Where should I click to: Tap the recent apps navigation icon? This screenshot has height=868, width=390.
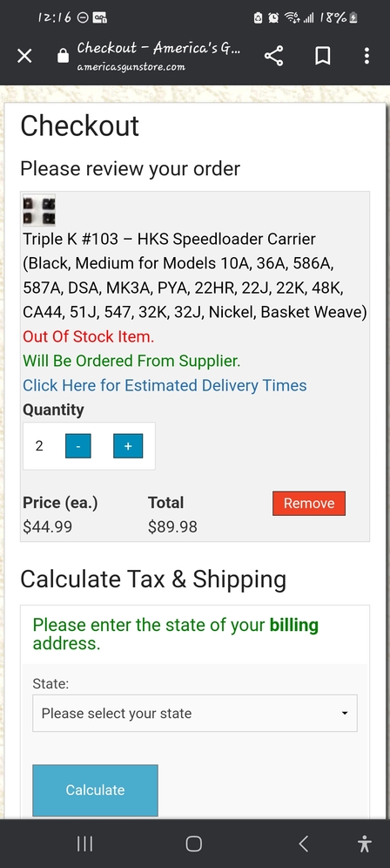pyautogui.click(x=84, y=844)
